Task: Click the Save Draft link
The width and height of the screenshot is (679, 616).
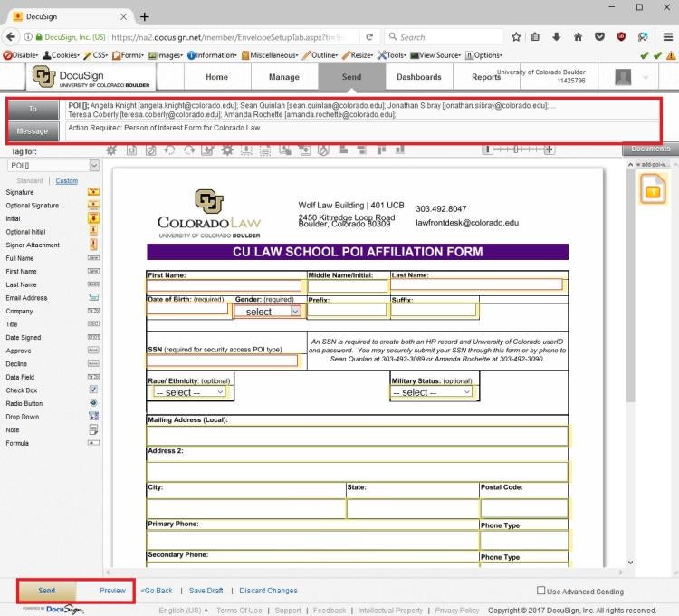Action: [x=206, y=591]
